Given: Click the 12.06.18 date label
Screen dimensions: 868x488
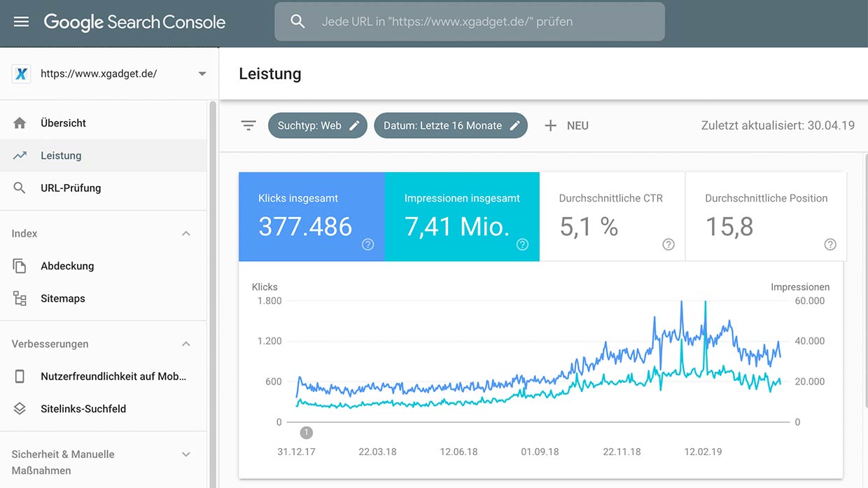Looking at the screenshot, I should pyautogui.click(x=458, y=452).
